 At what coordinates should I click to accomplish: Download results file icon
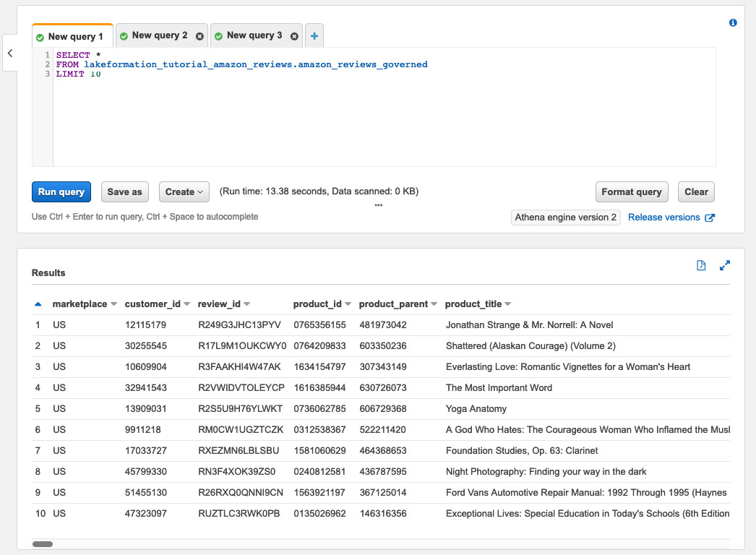pos(701,266)
